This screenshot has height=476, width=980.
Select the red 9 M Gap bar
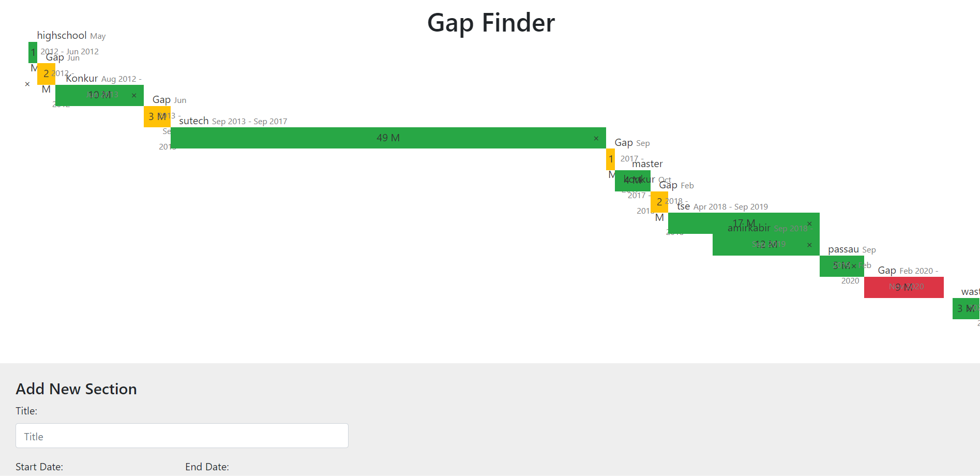point(903,287)
